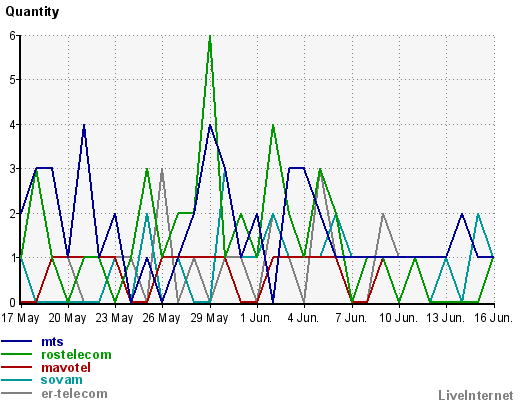Click the 29 May axis label
The height and width of the screenshot is (405, 520).
(209, 318)
